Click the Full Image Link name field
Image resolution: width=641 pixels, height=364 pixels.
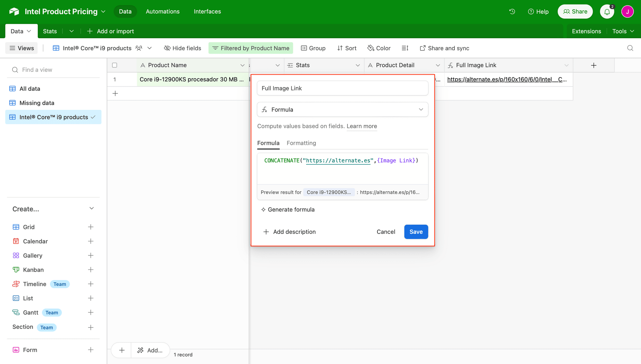point(342,88)
